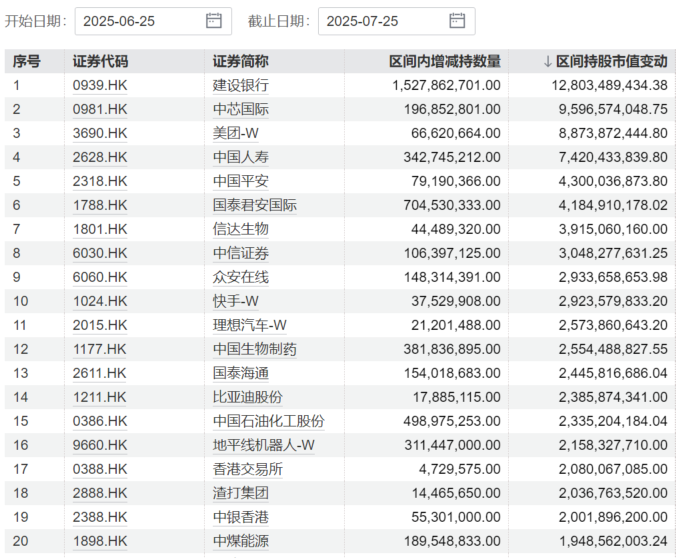Screen dimensions: 676x558
Task: Sort by 区间持股市值变动 column header
Action: tap(611, 62)
